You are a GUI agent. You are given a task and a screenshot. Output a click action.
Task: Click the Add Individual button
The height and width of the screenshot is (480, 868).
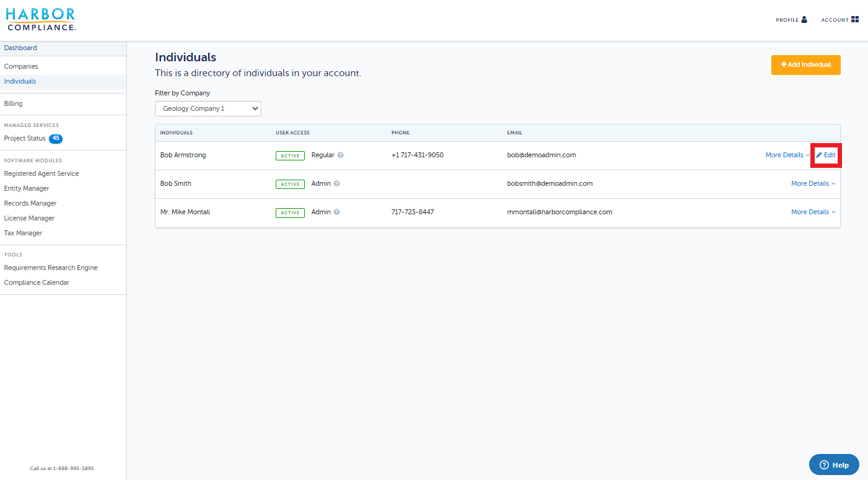pyautogui.click(x=805, y=65)
